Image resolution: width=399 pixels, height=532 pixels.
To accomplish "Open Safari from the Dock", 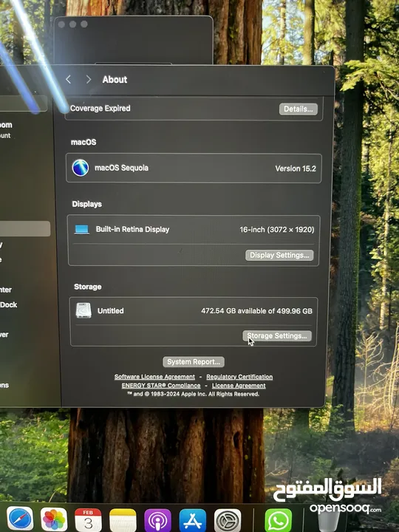I will tap(20, 519).
